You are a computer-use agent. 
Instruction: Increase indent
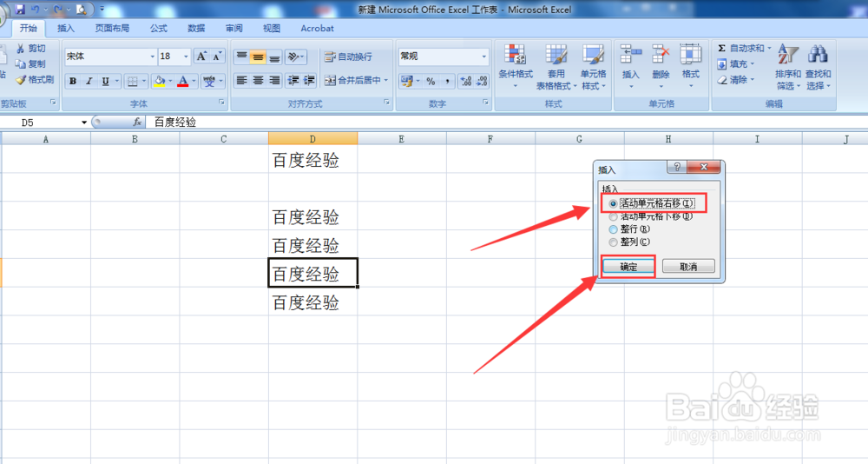point(310,81)
